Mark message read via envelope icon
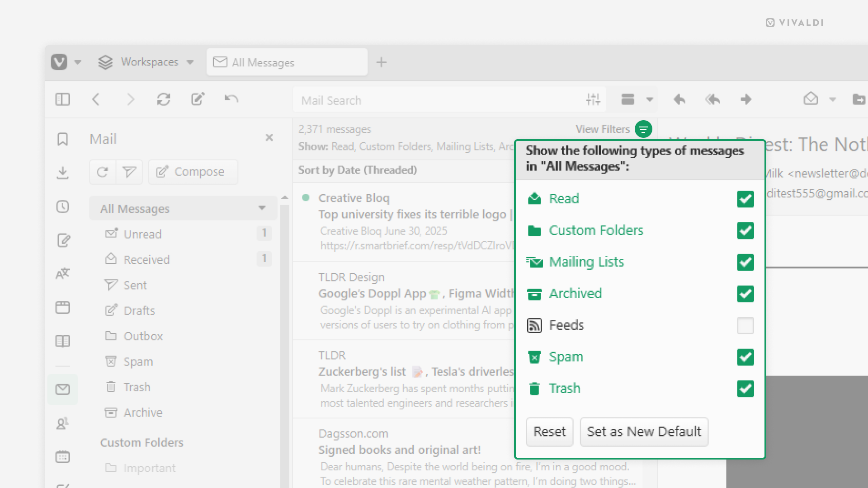The height and width of the screenshot is (488, 868). [x=811, y=99]
